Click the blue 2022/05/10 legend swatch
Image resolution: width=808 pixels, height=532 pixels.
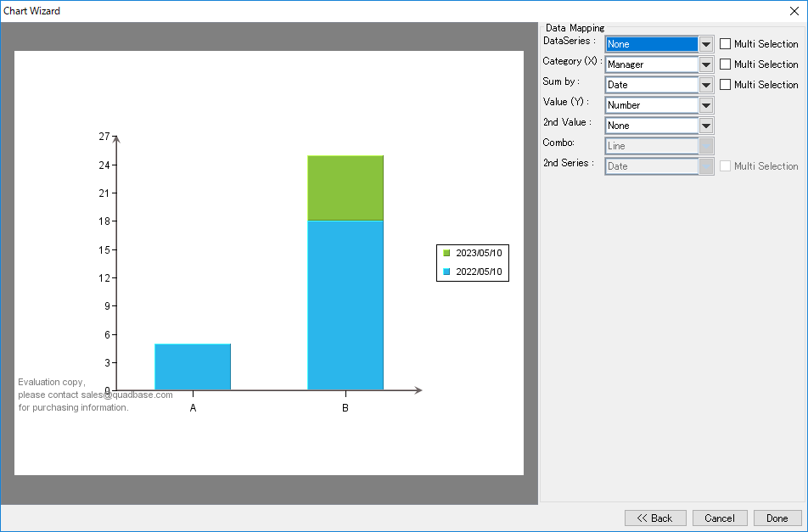tap(447, 272)
